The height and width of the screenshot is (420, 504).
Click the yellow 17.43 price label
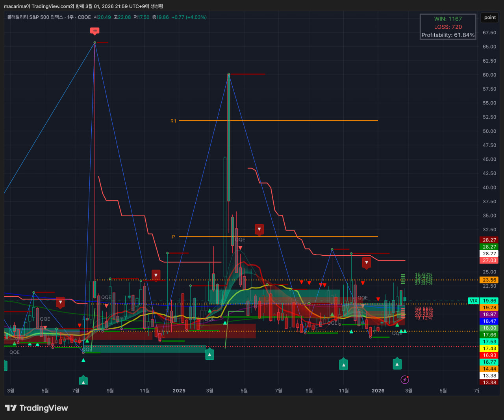click(489, 348)
